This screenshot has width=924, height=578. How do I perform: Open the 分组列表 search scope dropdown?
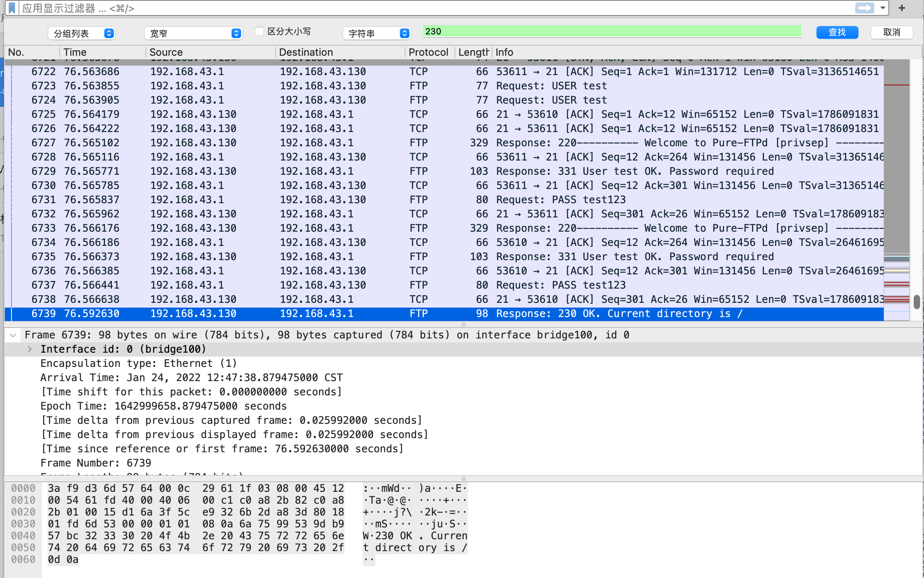(82, 33)
